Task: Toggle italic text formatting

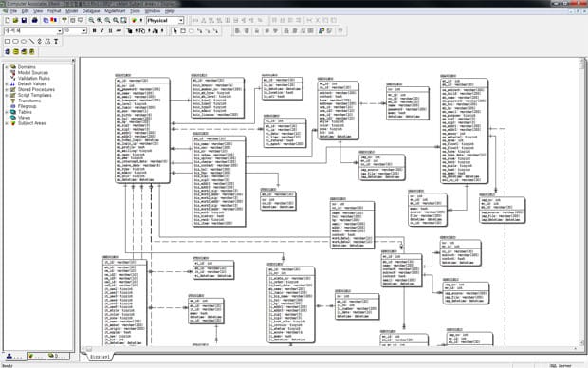Action: point(102,30)
